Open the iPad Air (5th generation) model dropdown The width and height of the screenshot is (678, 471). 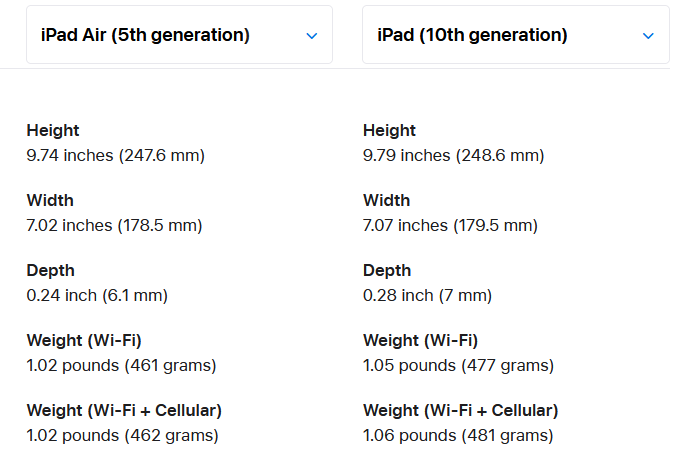coord(179,35)
